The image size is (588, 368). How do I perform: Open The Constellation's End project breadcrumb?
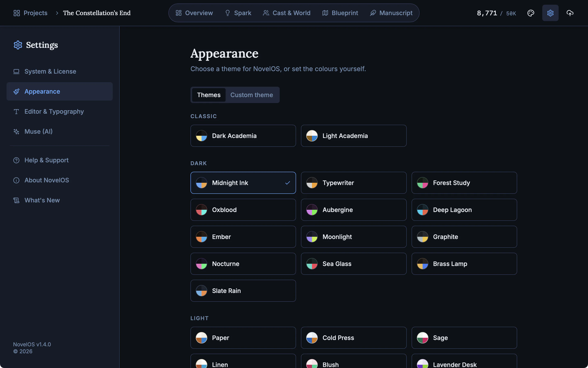coord(97,13)
